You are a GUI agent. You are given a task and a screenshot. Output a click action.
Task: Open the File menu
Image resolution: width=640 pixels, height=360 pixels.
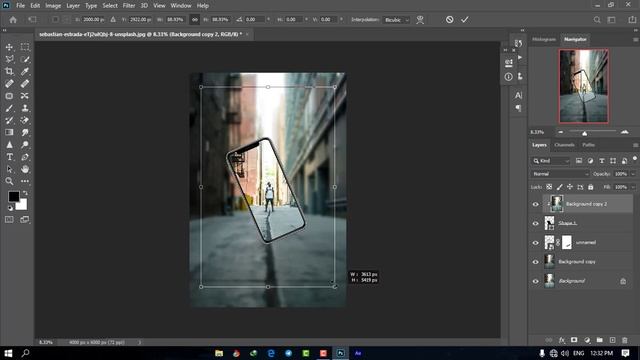(x=20, y=6)
